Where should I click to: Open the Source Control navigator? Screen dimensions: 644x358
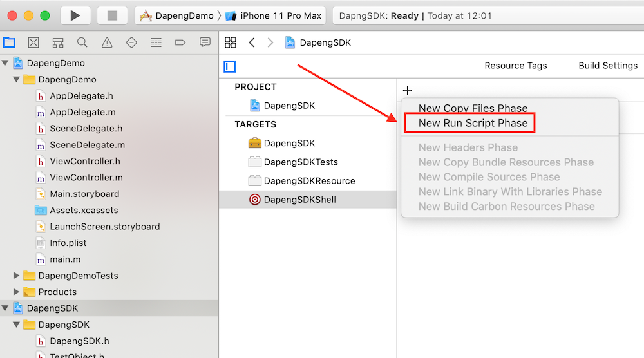click(x=33, y=42)
